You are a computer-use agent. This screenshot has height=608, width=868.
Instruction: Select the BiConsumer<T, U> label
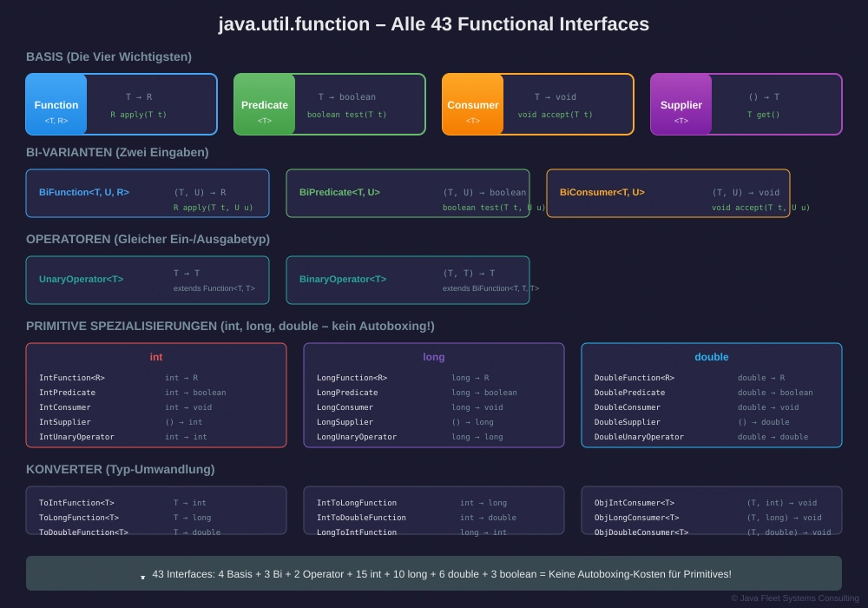[602, 193]
